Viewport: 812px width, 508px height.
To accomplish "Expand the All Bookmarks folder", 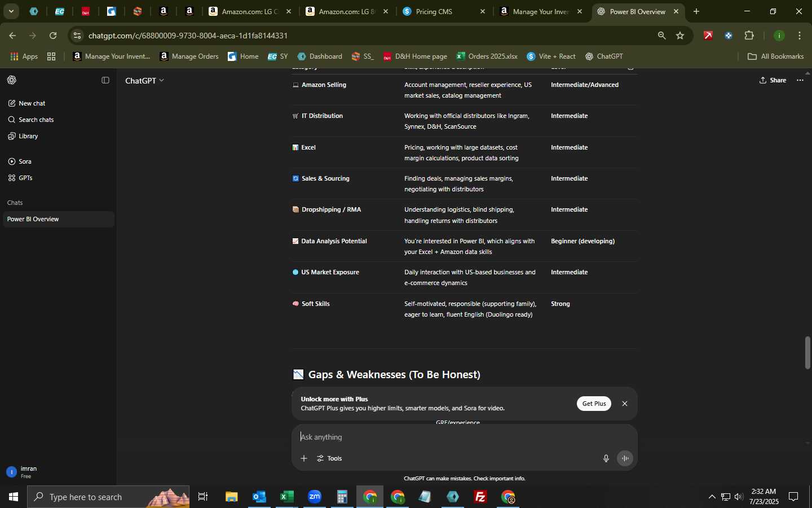I will tap(776, 56).
